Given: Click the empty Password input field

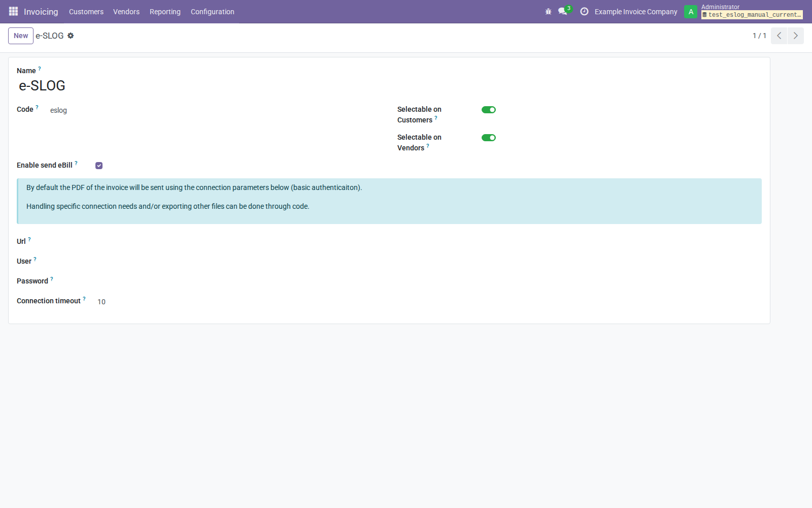Looking at the screenshot, I should pyautogui.click(x=429, y=281).
